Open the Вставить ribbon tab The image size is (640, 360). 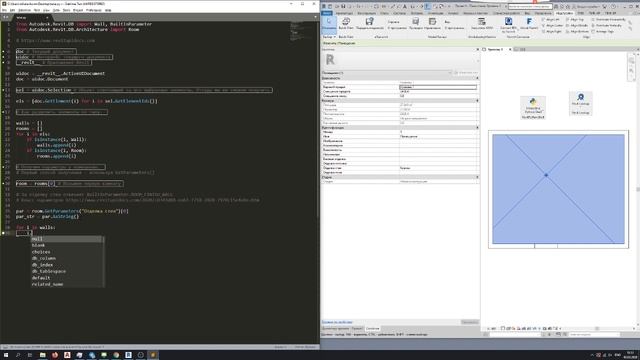tap(417, 13)
